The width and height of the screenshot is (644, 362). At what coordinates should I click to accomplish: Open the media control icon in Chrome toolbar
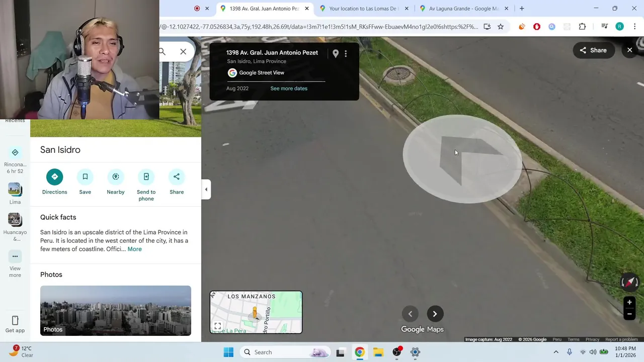(605, 27)
